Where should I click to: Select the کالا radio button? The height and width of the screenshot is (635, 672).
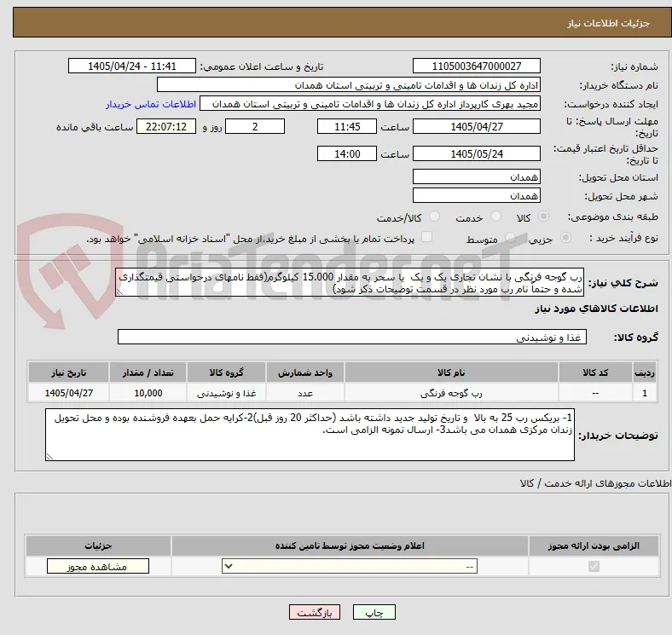(543, 216)
